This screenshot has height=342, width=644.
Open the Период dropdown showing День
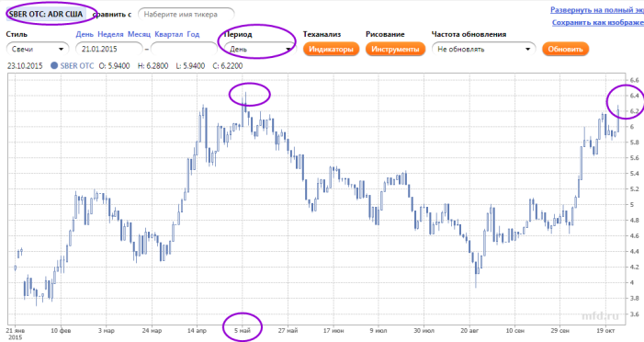260,49
